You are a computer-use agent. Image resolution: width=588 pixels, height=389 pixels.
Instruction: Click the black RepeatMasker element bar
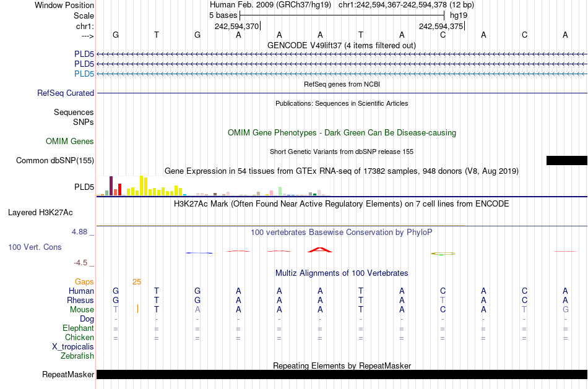click(342, 374)
